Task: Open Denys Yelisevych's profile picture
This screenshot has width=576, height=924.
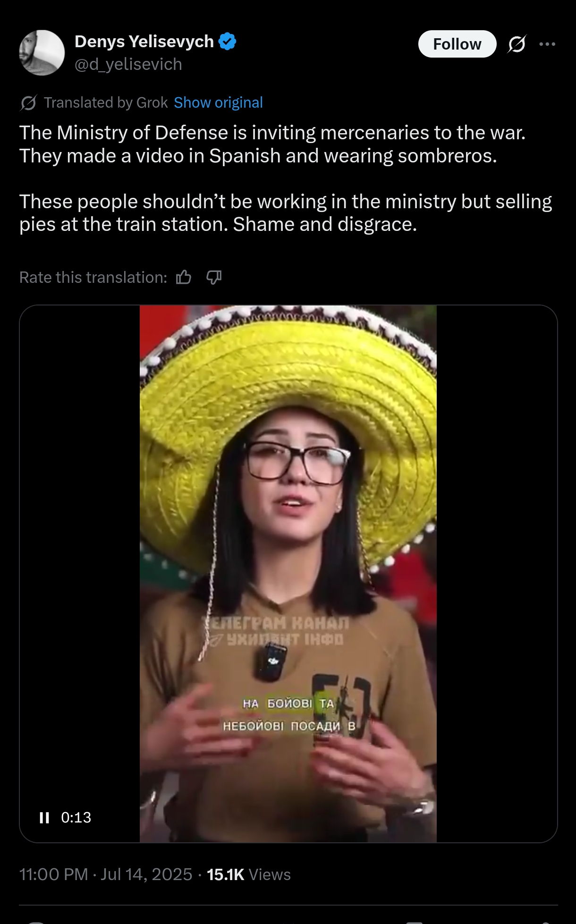Action: [42, 52]
